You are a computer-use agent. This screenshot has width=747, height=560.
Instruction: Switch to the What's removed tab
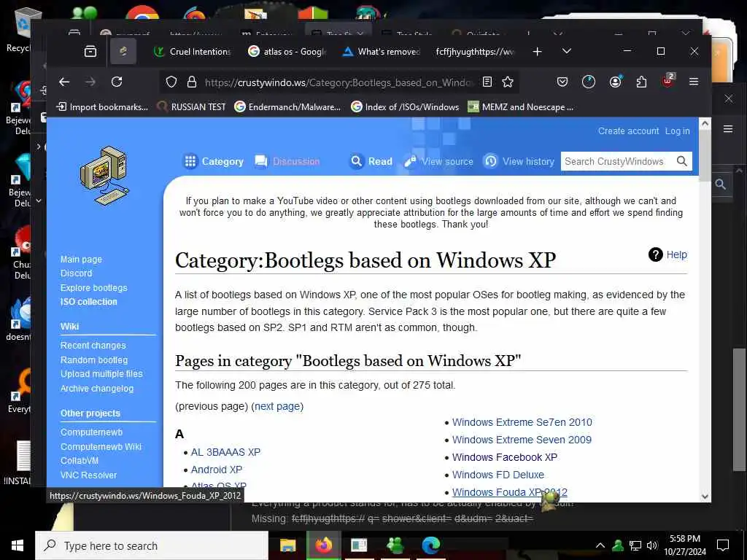point(382,52)
